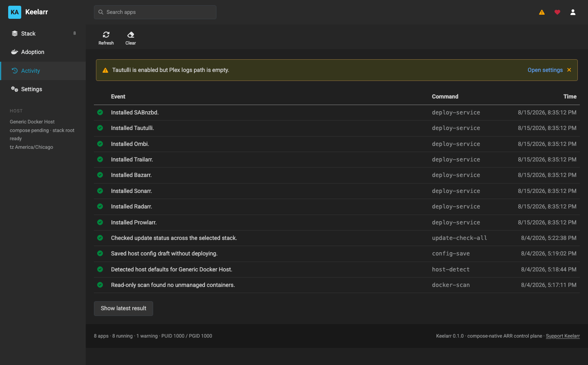Image resolution: width=588 pixels, height=365 pixels.
Task: Select 'Saved host config draft without deploying.'
Action: coord(164,253)
